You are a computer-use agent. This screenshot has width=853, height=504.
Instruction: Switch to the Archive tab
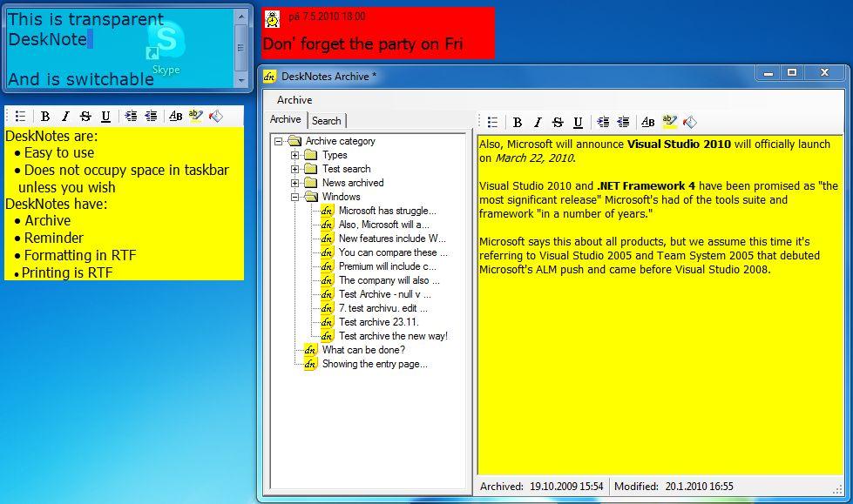click(x=286, y=119)
